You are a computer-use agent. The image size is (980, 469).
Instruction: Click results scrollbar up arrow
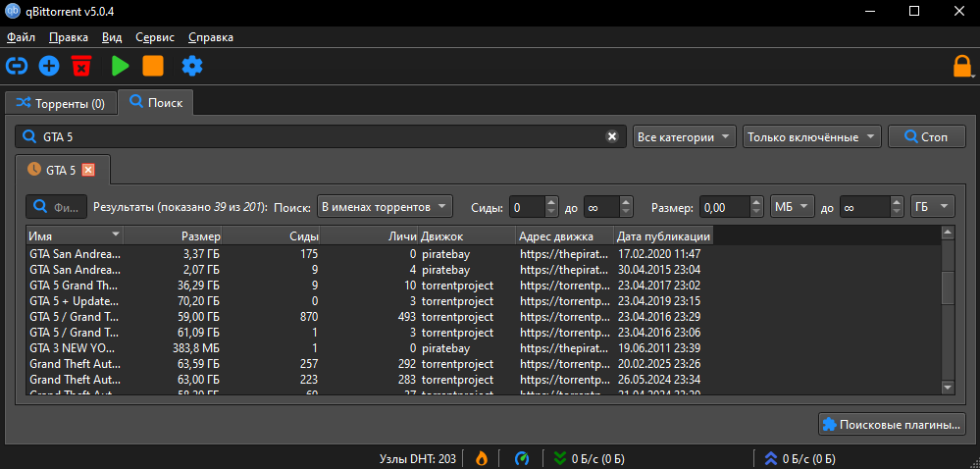948,234
